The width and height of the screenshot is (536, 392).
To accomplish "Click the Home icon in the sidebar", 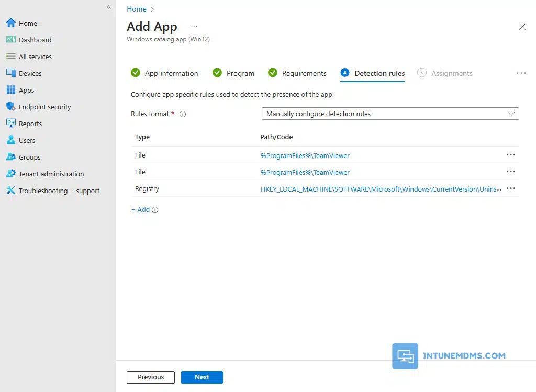I will click(x=11, y=23).
